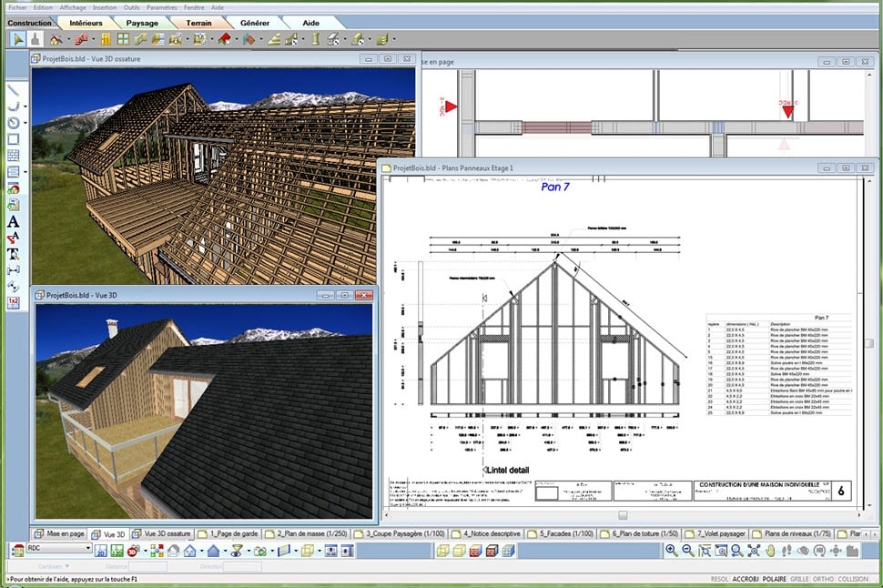This screenshot has width=883, height=588.
Task: Toggle GRILLE grid in status bar
Action: [x=799, y=579]
